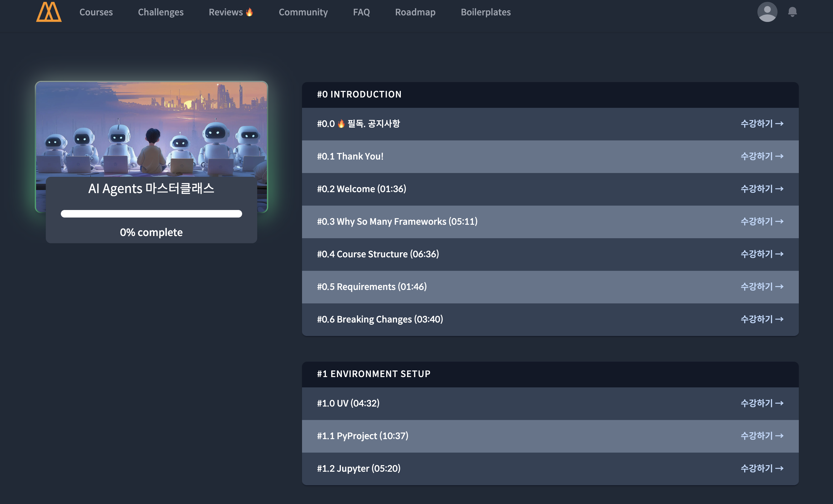Viewport: 833px width, 504px height.
Task: Click the course progress bar
Action: tap(151, 214)
